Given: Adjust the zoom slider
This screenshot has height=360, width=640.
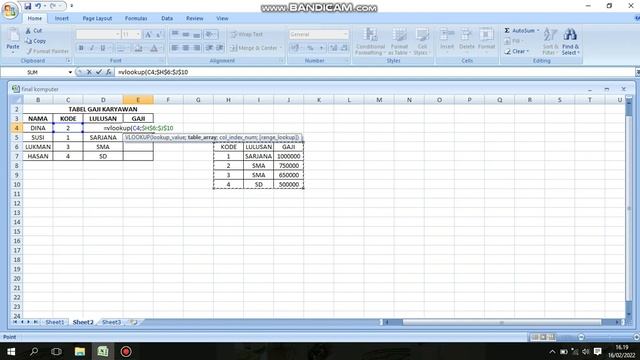Looking at the screenshot, I should coord(581,337).
